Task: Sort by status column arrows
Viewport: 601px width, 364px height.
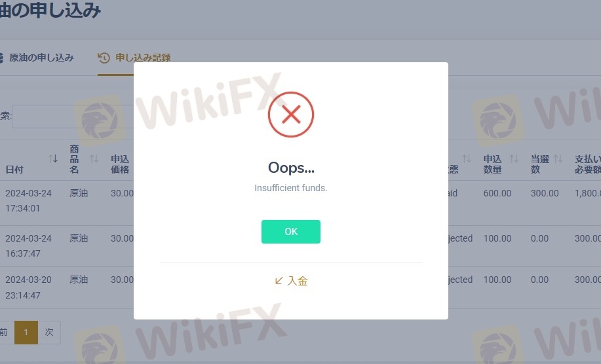Action: click(467, 158)
